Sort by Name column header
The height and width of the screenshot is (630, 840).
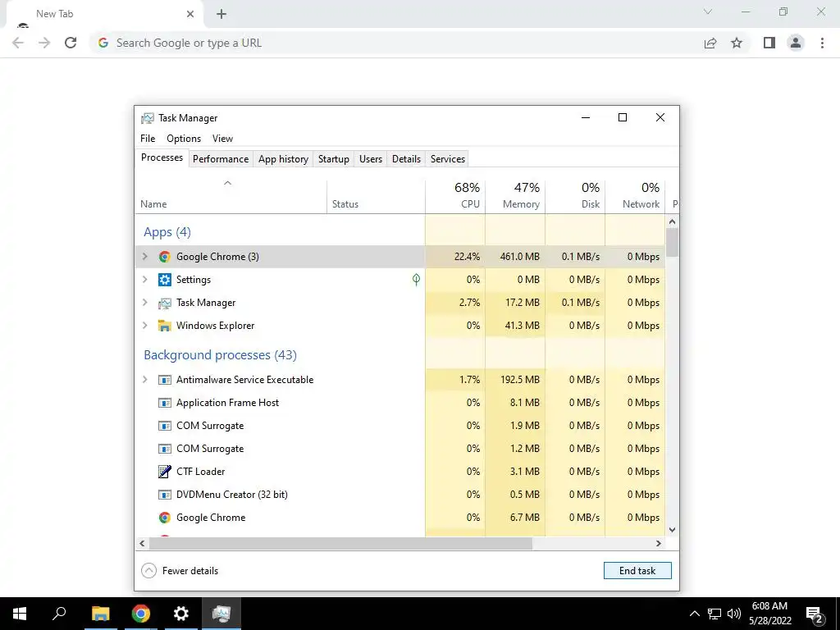click(231, 196)
